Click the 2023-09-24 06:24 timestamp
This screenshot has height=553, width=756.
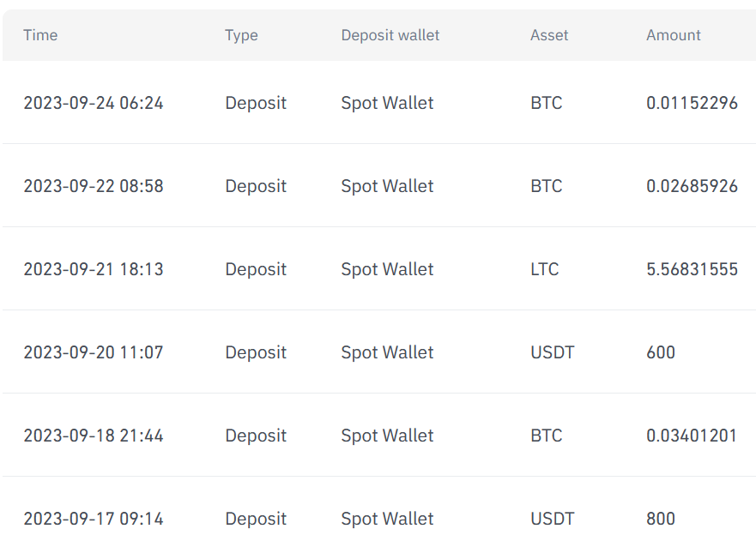(93, 103)
